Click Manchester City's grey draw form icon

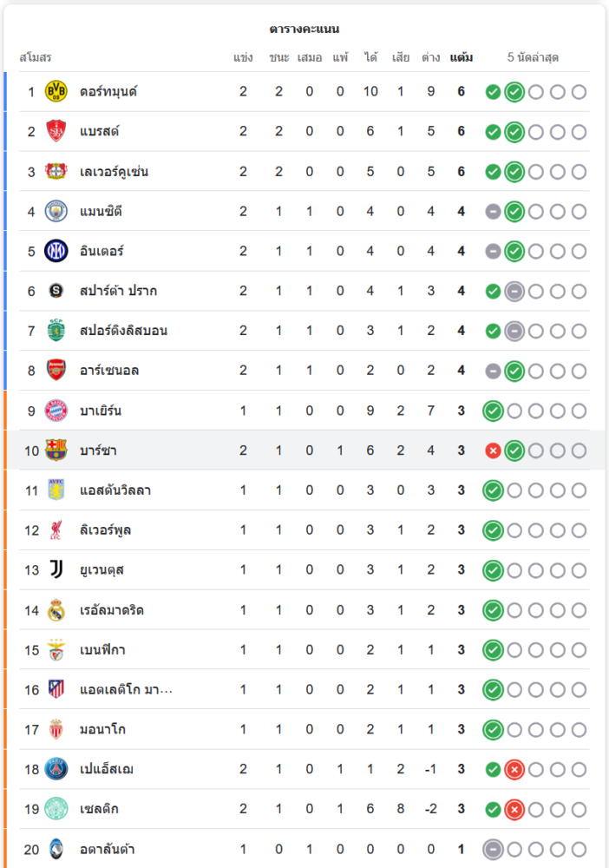(493, 211)
